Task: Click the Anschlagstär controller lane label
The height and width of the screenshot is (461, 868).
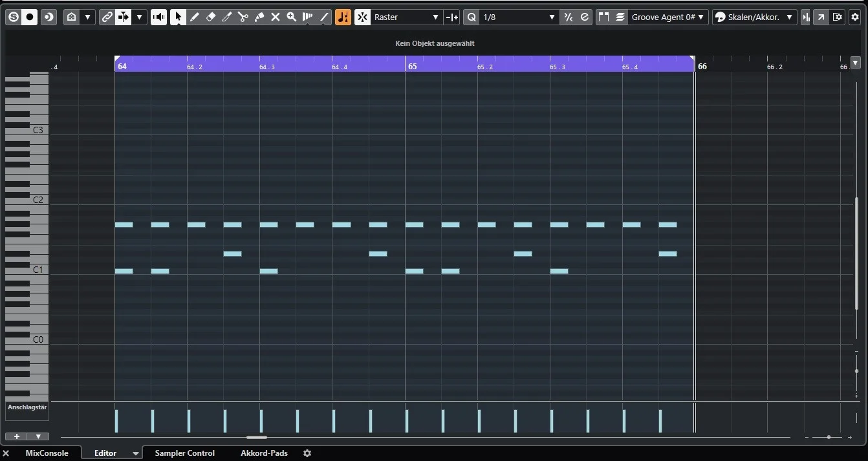Action: [x=27, y=407]
